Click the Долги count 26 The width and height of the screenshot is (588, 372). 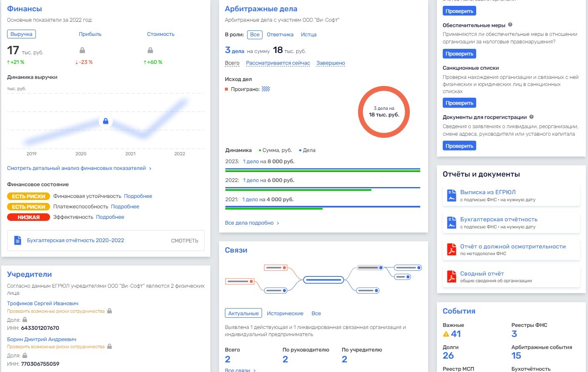tap(448, 356)
